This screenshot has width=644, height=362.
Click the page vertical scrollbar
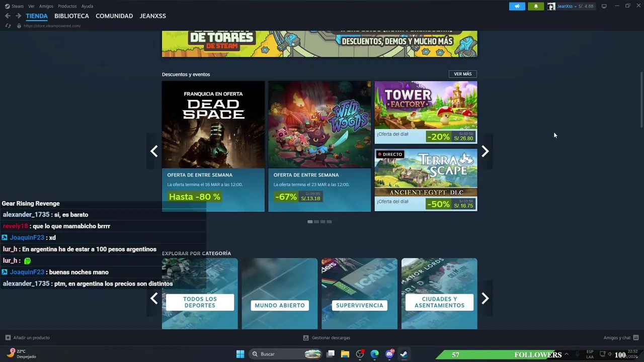point(641,100)
